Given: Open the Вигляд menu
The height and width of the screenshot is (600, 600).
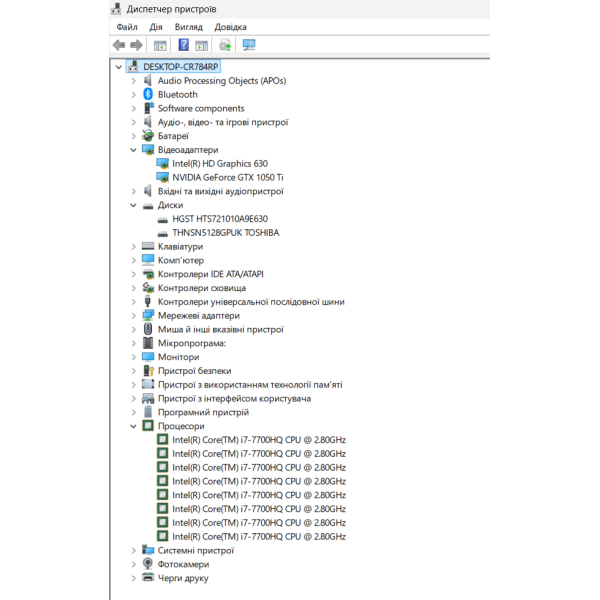Looking at the screenshot, I should pos(189,27).
